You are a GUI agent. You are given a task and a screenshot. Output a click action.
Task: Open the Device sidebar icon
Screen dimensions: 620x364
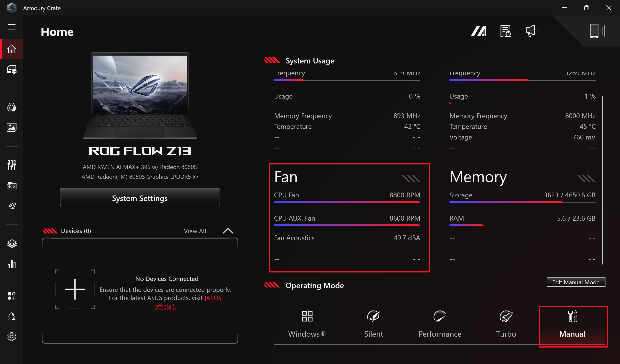tap(12, 70)
